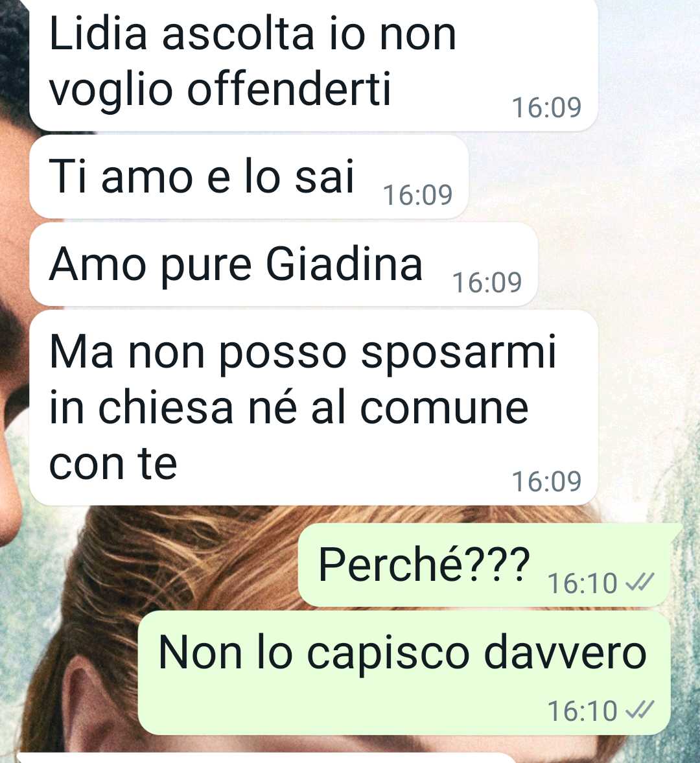
Task: Tap the partially visible bubble at the bottom edge
Action: [266, 758]
